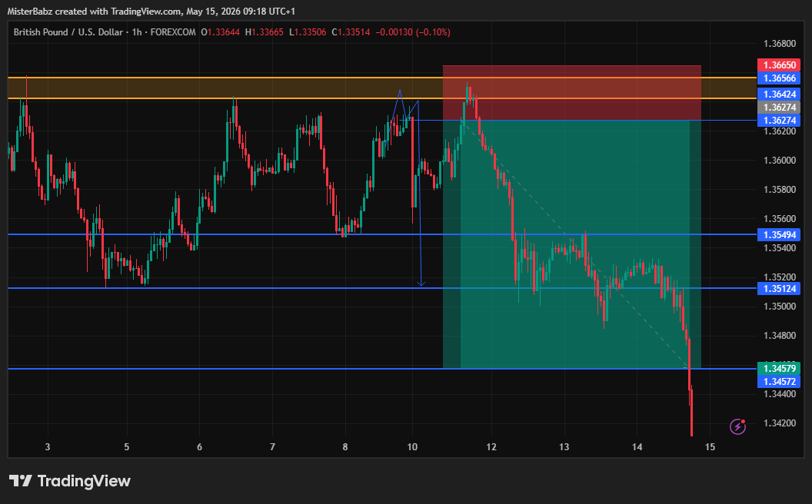Click the 1.35000 price axis value

780,307
